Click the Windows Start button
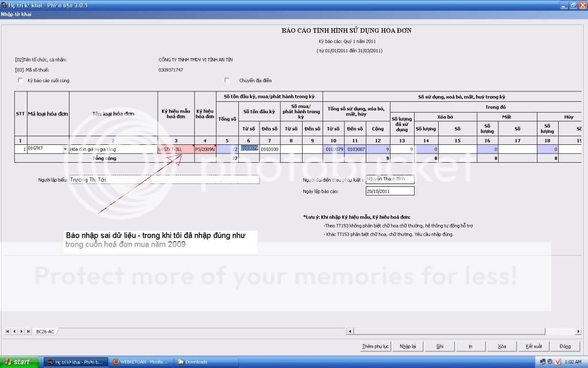This screenshot has width=588, height=368. pyautogui.click(x=20, y=362)
